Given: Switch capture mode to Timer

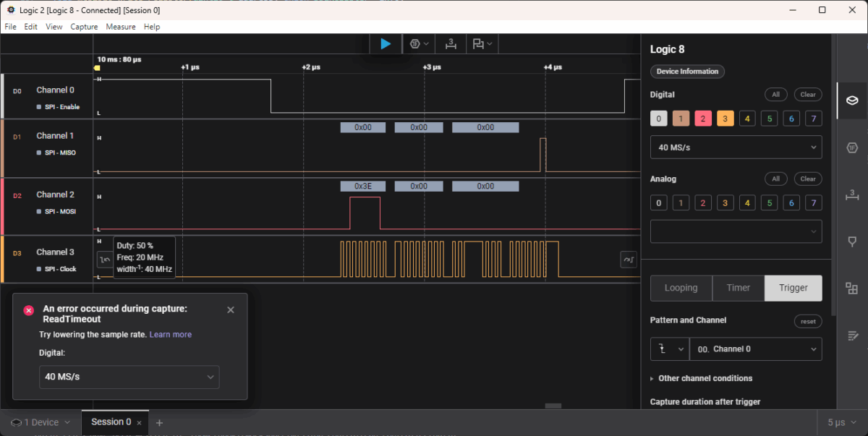Looking at the screenshot, I should pos(739,288).
